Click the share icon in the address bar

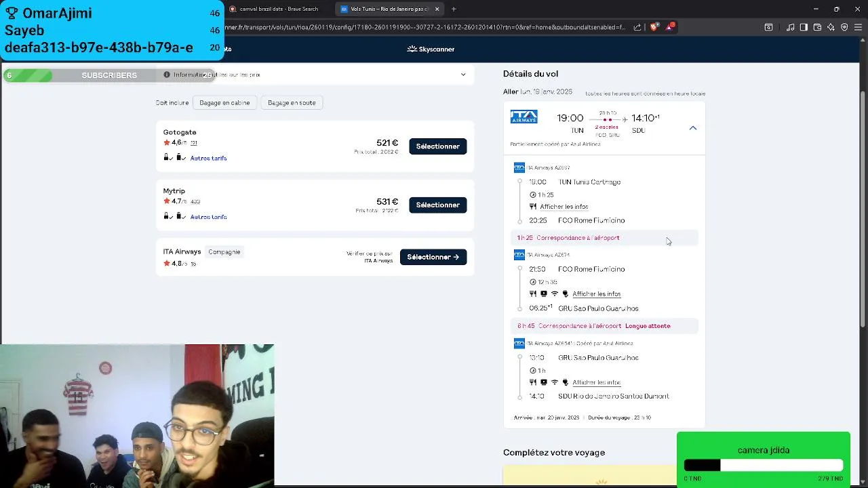tap(637, 27)
